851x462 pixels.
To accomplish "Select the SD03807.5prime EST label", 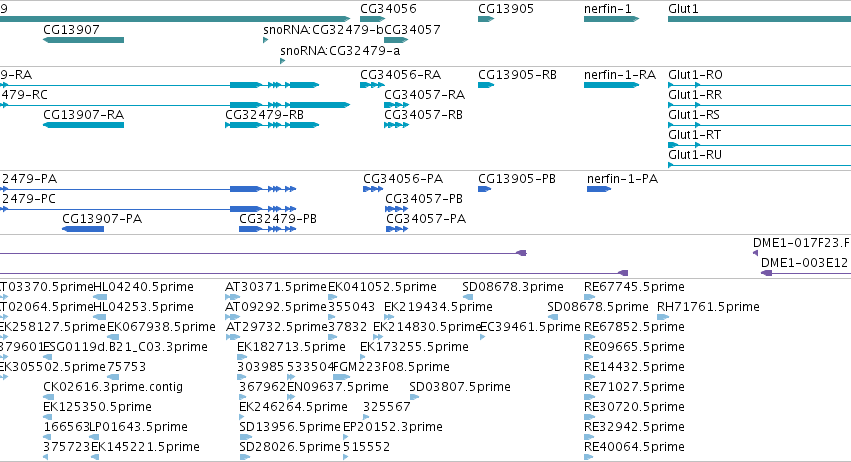I will coord(460,387).
